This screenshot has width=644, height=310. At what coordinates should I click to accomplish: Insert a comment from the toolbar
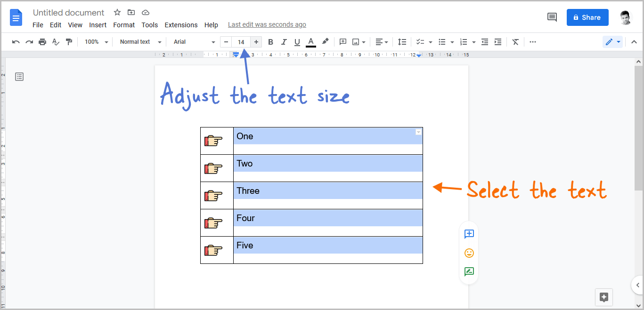click(x=342, y=42)
